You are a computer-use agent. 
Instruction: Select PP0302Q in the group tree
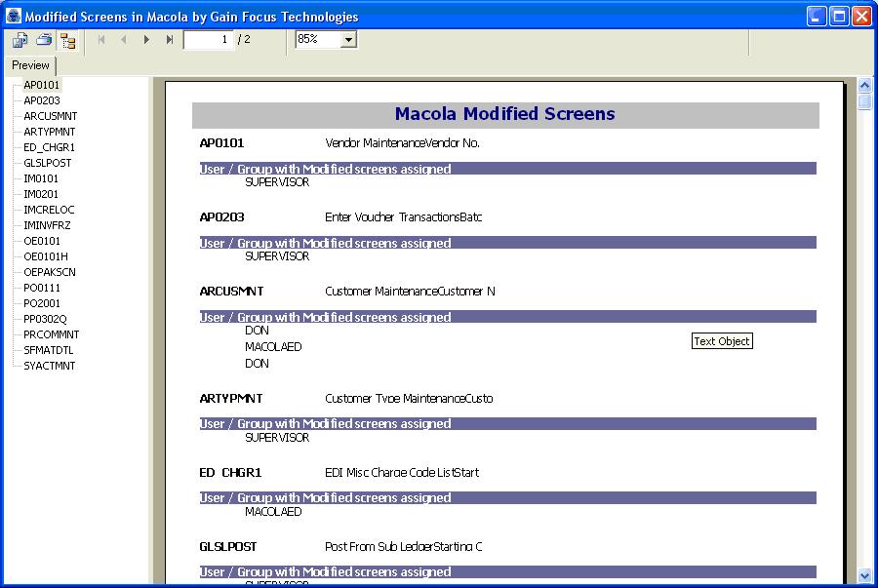click(45, 319)
